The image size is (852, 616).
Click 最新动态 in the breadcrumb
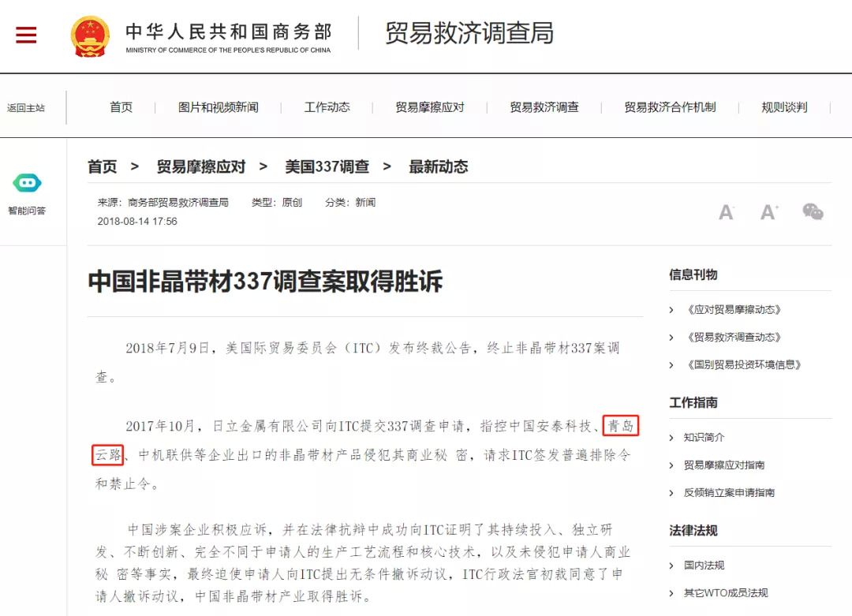coord(439,166)
